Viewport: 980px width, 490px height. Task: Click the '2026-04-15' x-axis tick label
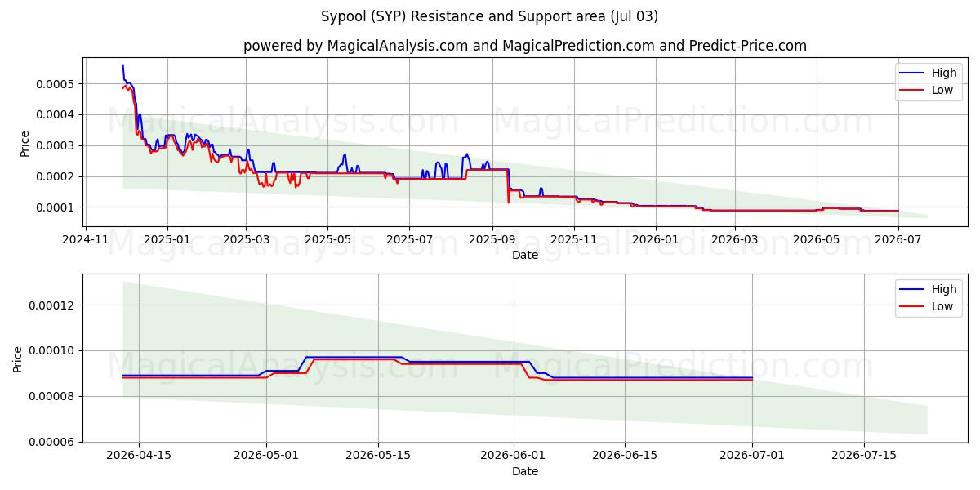(138, 456)
